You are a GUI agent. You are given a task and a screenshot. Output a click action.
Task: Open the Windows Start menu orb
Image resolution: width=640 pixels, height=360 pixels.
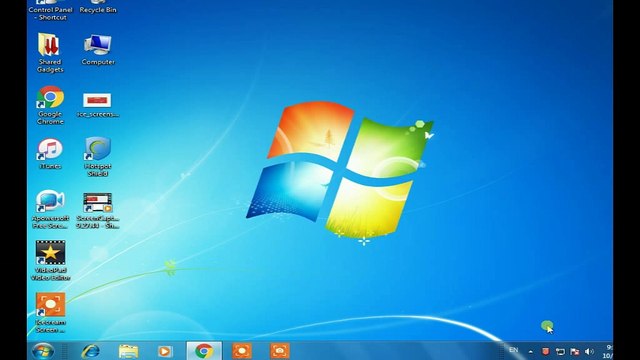pyautogui.click(x=43, y=351)
